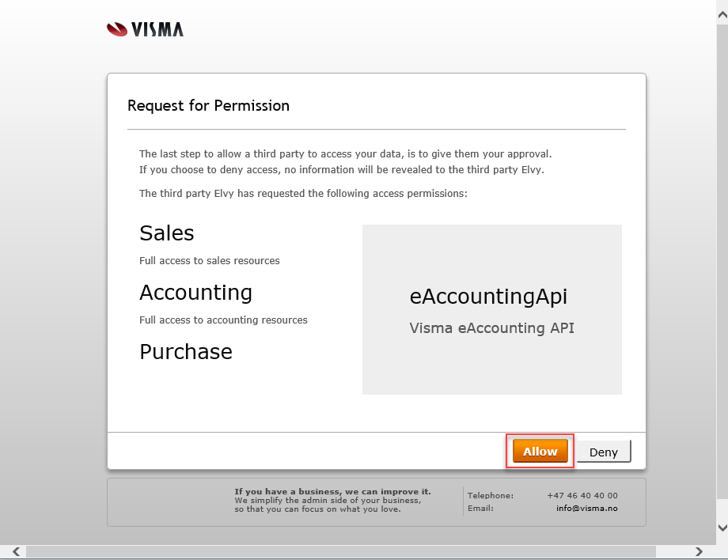Click the 'Email:' label

point(480,508)
